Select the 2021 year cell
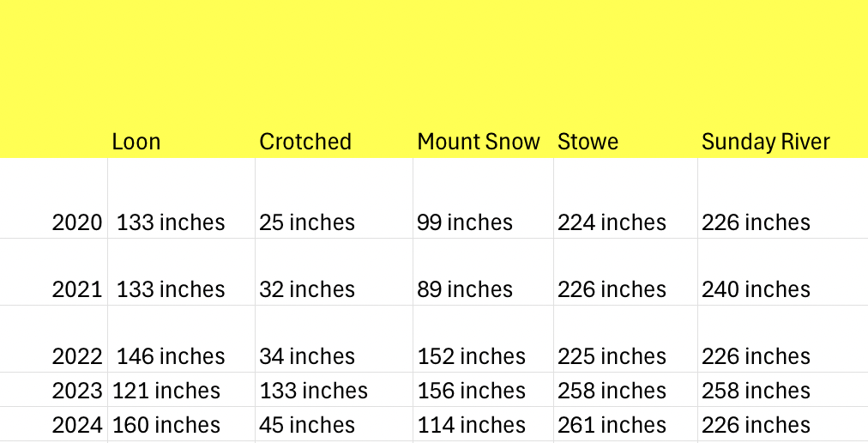The image size is (868, 443). [x=77, y=289]
